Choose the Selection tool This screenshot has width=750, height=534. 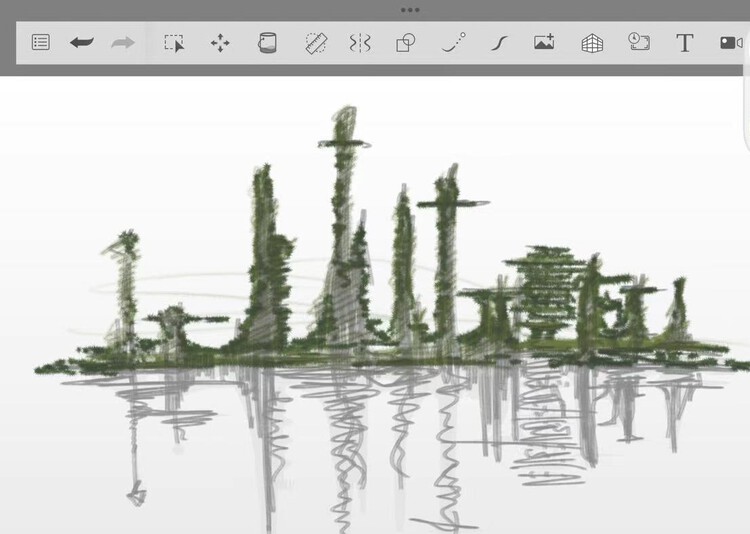174,43
